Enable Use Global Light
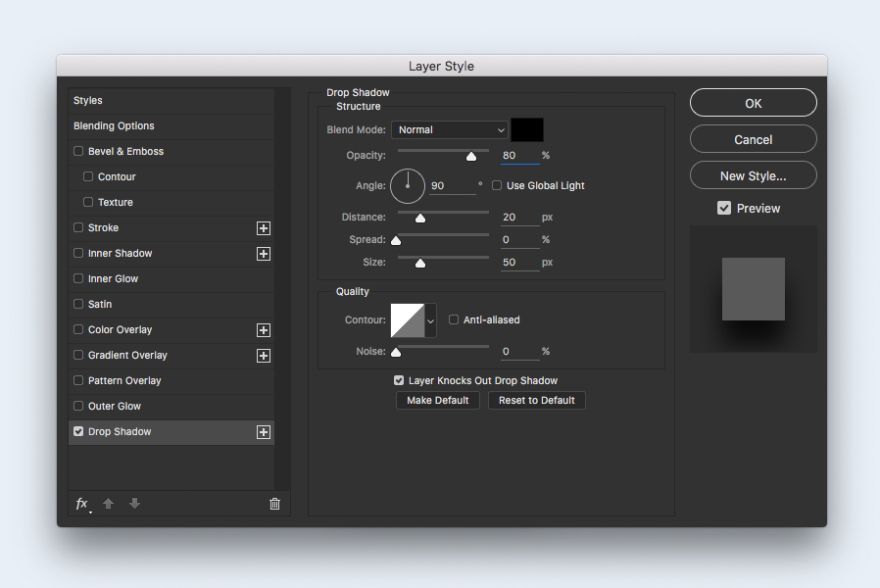Viewport: 880px width, 588px height. (x=496, y=184)
